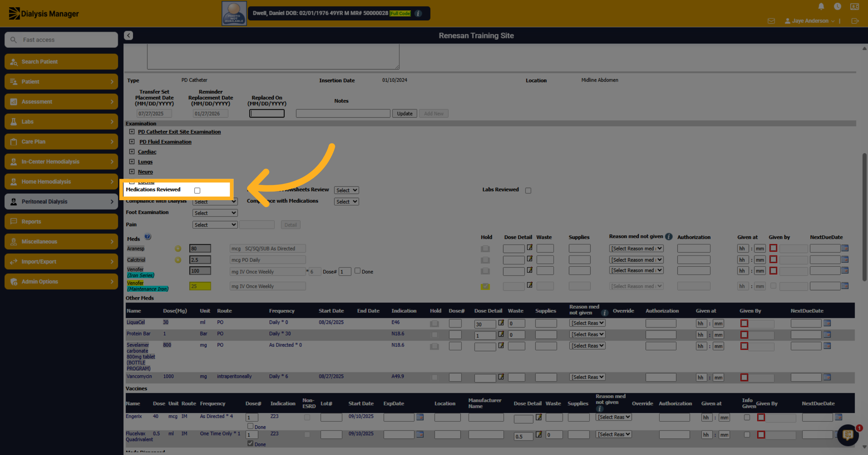Image resolution: width=868 pixels, height=455 pixels.
Task: Expand the Cardiac examination section
Action: coord(132,152)
